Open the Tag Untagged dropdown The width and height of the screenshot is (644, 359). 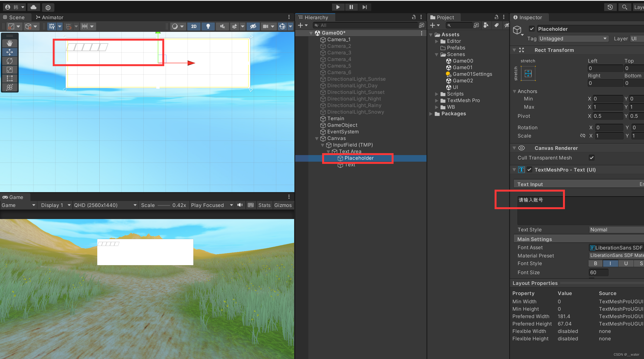573,39
